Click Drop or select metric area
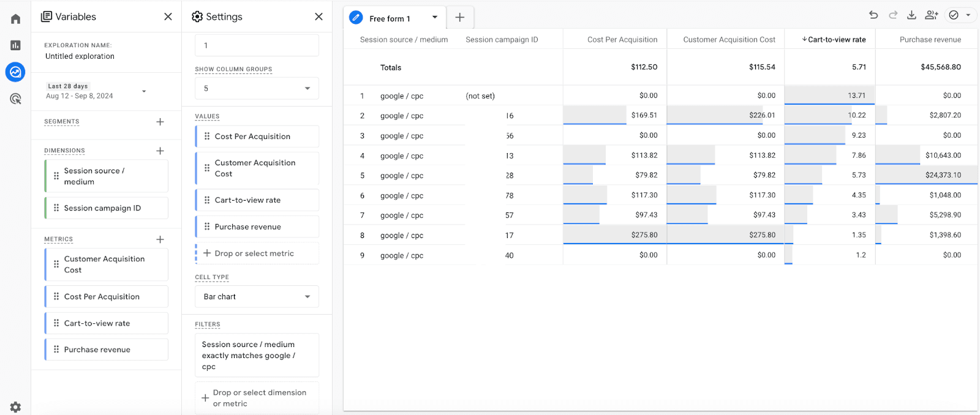 point(257,253)
